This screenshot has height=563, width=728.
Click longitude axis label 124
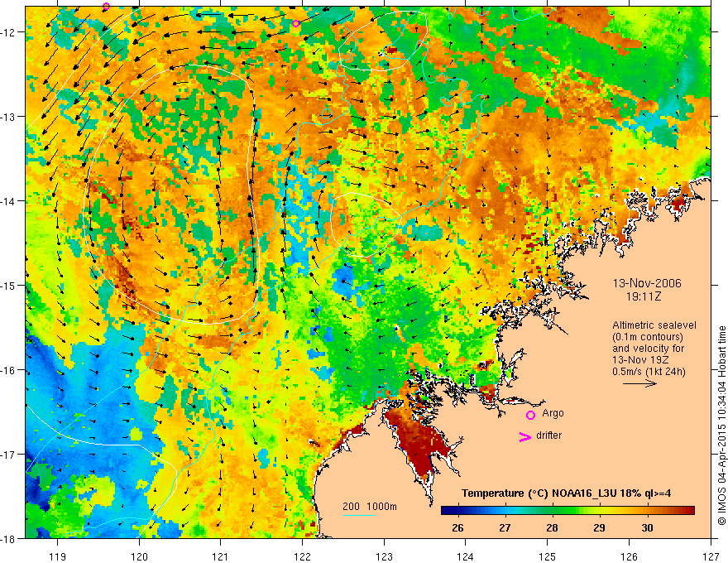[466, 556]
